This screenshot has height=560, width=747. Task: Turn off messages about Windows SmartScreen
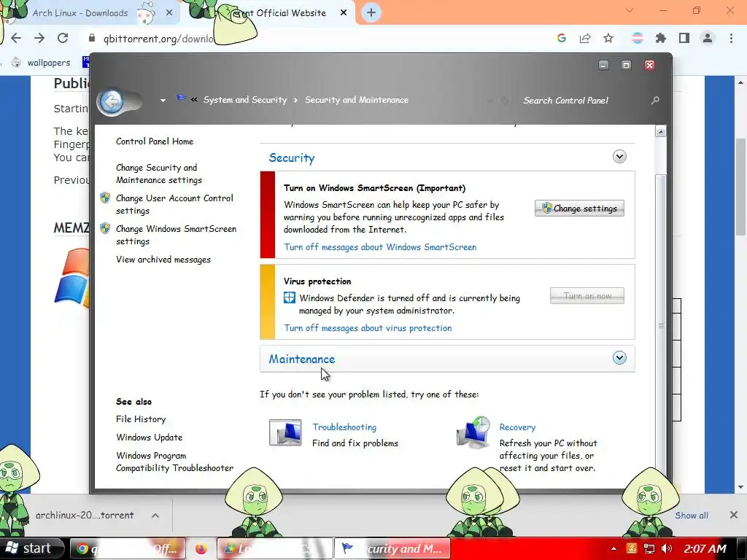click(x=380, y=247)
